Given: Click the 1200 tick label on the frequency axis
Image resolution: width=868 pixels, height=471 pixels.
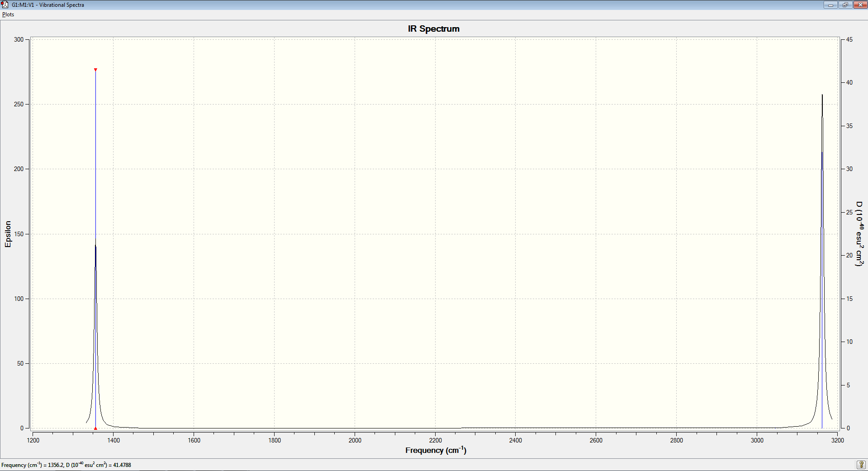Looking at the screenshot, I should coord(33,440).
